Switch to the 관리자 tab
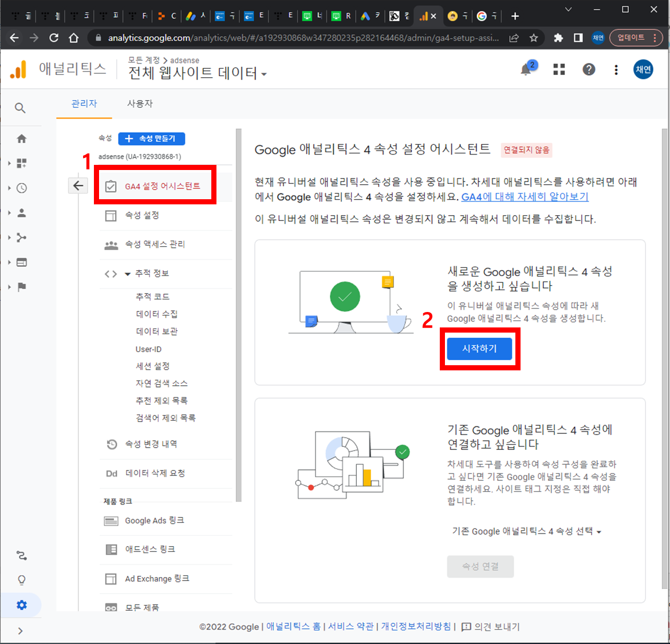670x644 pixels. click(84, 104)
